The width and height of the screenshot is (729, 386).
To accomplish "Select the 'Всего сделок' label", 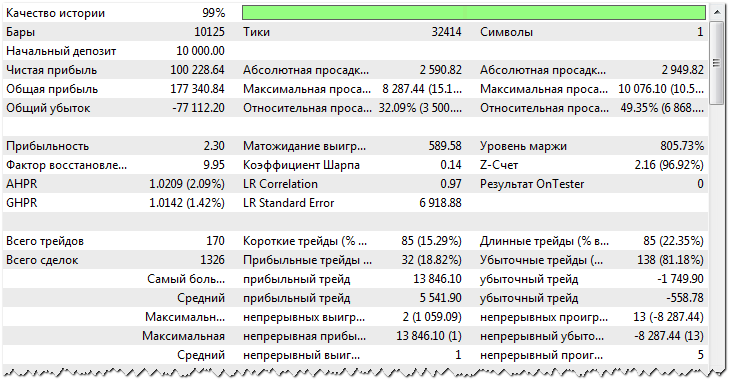I will [42, 260].
